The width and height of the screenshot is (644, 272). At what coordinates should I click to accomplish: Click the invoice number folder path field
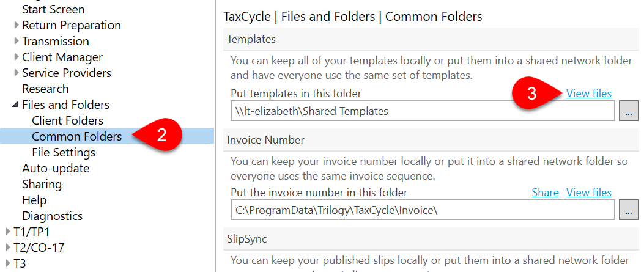coord(423,210)
